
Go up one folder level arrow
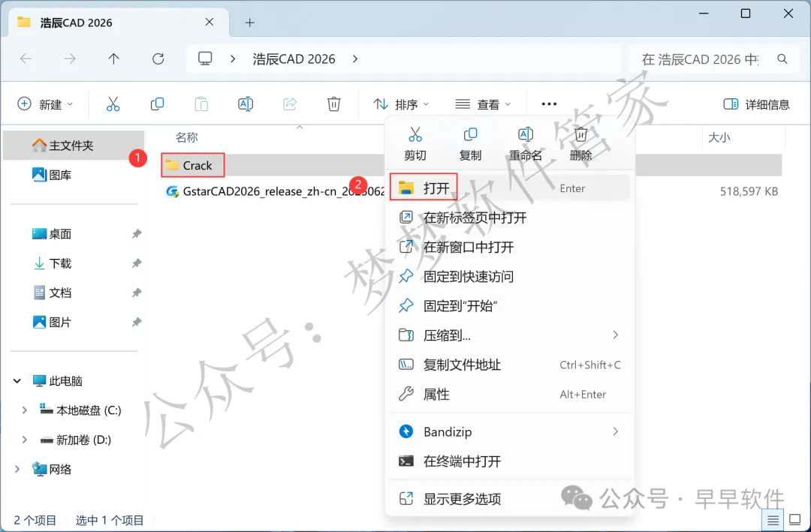(114, 59)
